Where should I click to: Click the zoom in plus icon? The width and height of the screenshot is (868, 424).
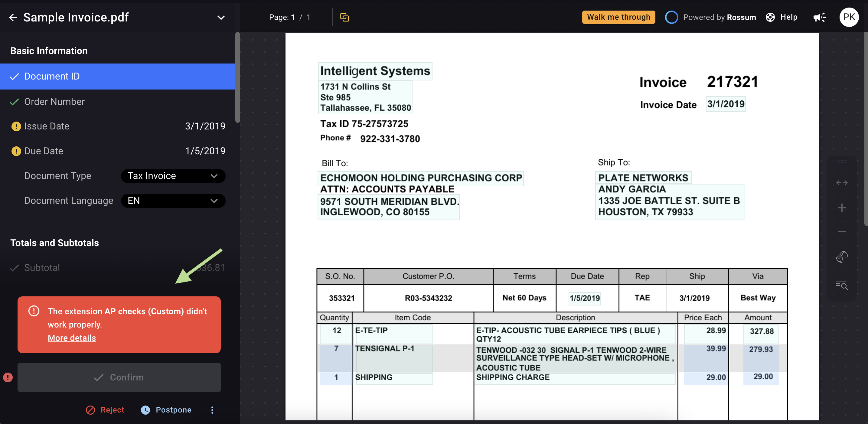pyautogui.click(x=841, y=208)
